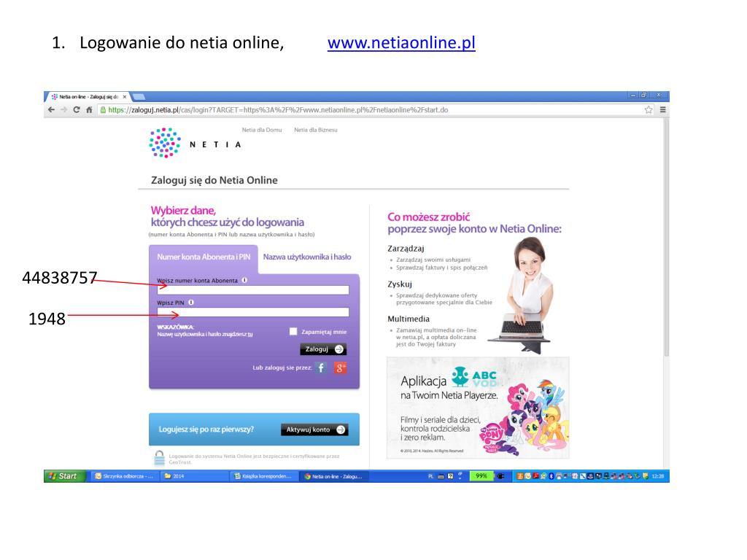The image size is (747, 560).
Task: Click 'Multimedia' section heading
Action: (x=409, y=319)
